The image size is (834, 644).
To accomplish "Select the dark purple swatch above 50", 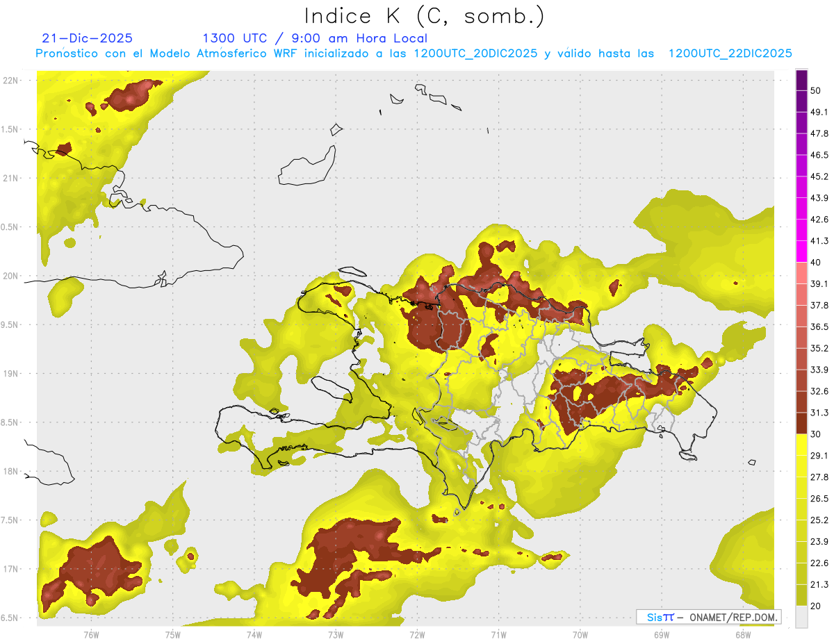I will pyautogui.click(x=802, y=80).
